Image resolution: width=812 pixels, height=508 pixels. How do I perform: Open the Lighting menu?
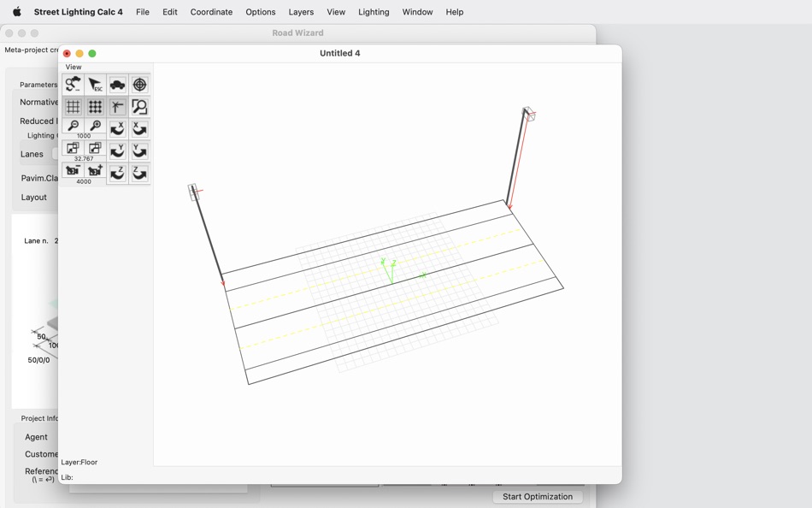click(x=374, y=12)
